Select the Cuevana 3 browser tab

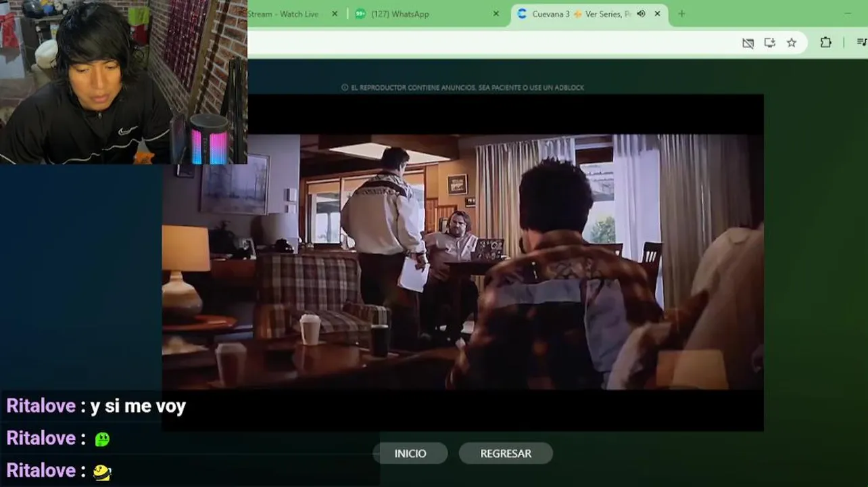point(588,14)
